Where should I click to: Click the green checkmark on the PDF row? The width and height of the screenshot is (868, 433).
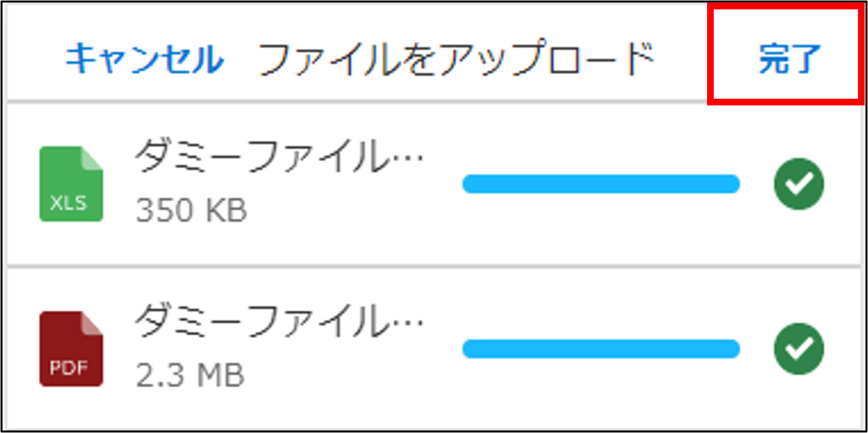(799, 348)
